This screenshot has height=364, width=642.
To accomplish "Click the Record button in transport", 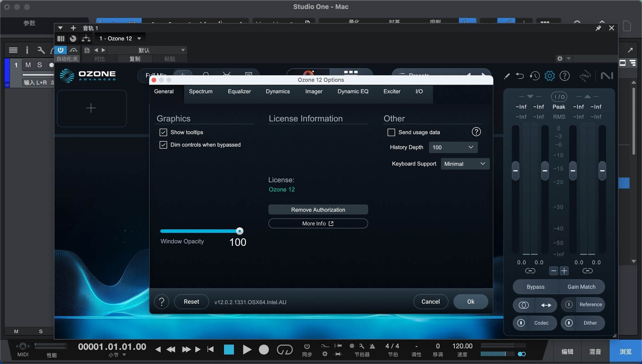I will [264, 350].
